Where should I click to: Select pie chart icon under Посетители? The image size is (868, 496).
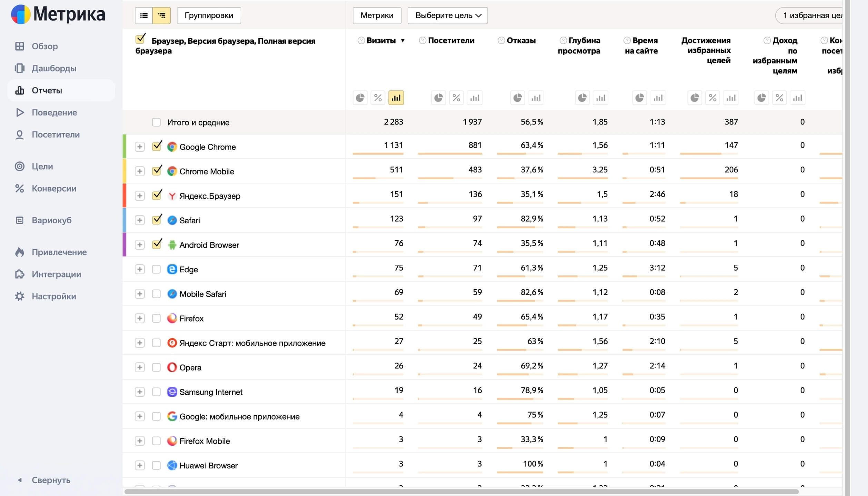pyautogui.click(x=439, y=98)
